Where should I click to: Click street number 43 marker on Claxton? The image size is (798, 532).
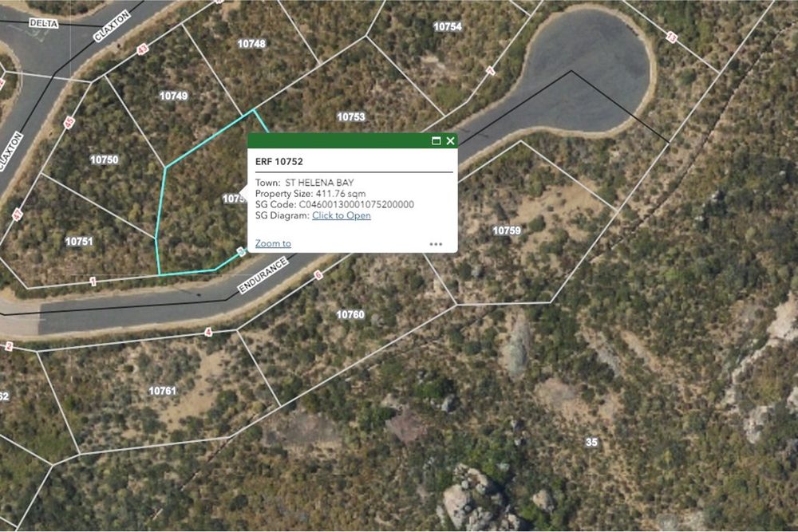[x=143, y=49]
